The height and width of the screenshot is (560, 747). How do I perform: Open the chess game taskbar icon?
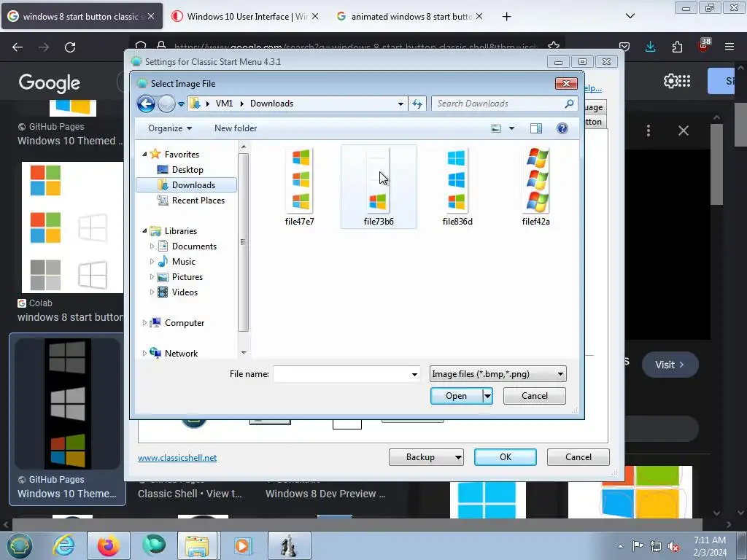point(289,545)
